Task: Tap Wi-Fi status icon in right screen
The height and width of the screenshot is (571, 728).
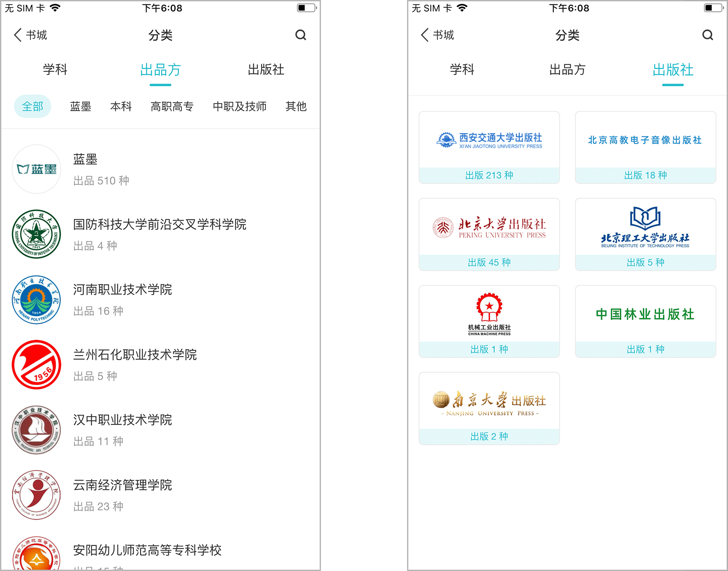Action: pyautogui.click(x=462, y=8)
